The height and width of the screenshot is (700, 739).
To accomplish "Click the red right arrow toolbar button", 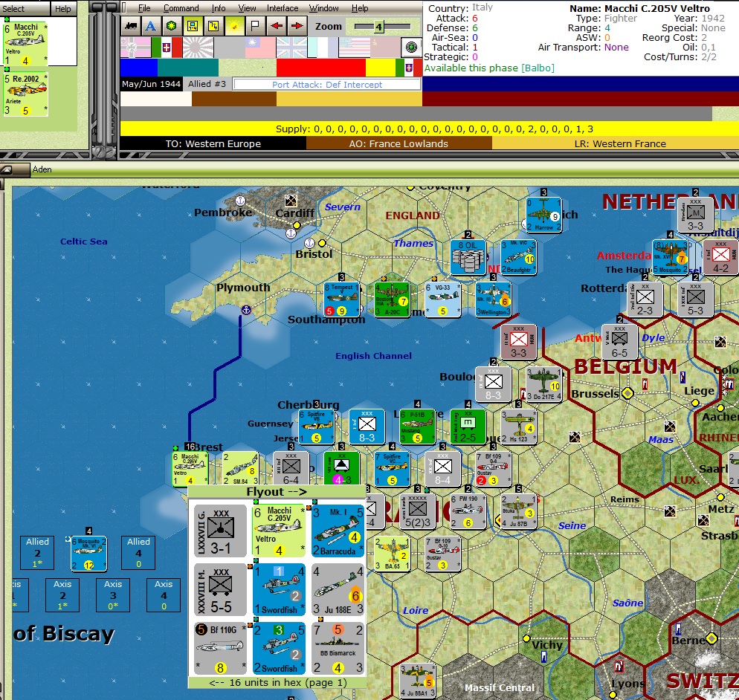I will click(297, 26).
